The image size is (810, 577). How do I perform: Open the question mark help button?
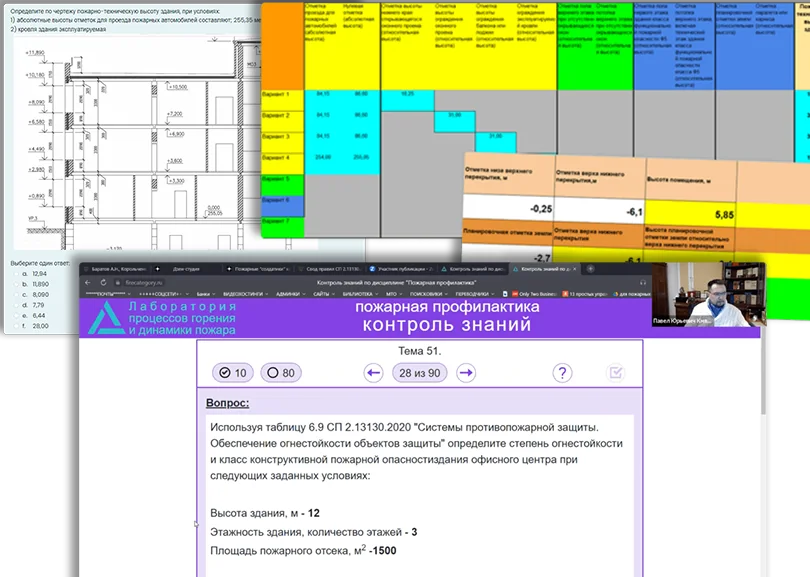pyautogui.click(x=562, y=373)
